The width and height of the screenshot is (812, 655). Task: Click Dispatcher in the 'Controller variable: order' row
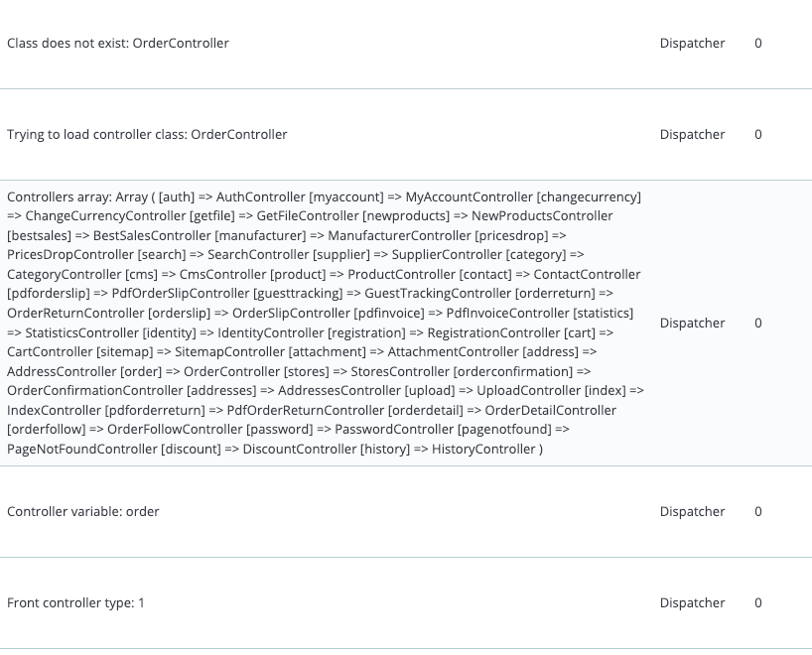point(692,512)
